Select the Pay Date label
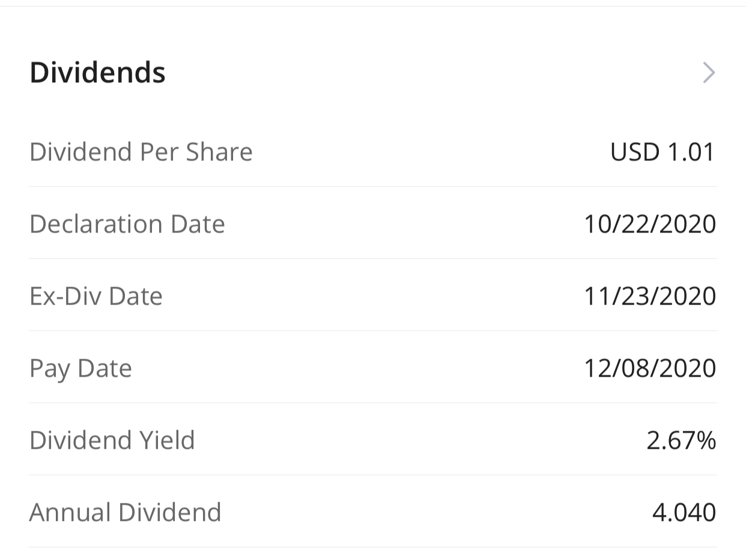This screenshot has width=746, height=560. (80, 368)
